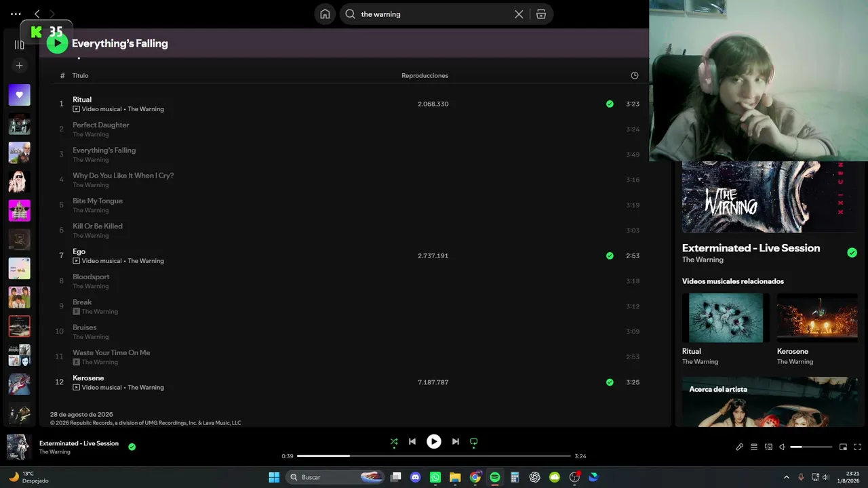Click the video musical icon in Ego row
868x488 pixels.
point(76,261)
